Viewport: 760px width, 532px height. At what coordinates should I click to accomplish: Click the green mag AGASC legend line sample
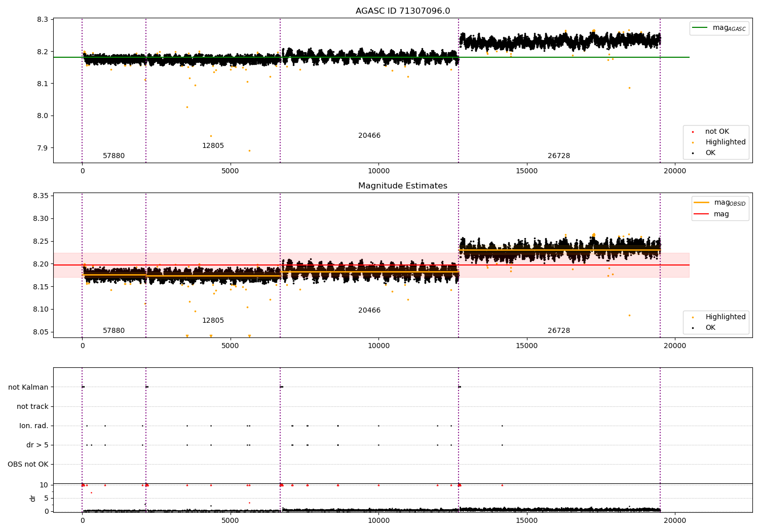(700, 28)
